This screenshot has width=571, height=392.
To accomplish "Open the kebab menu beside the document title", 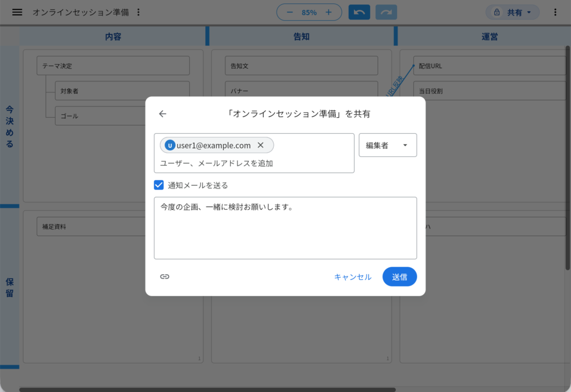I will (x=138, y=12).
